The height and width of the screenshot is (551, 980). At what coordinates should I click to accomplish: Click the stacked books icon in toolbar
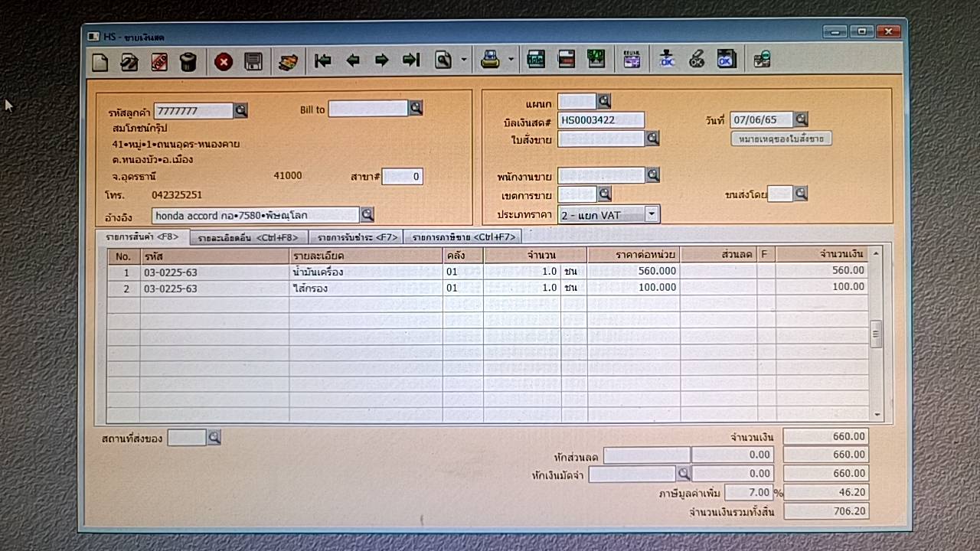[x=288, y=61]
